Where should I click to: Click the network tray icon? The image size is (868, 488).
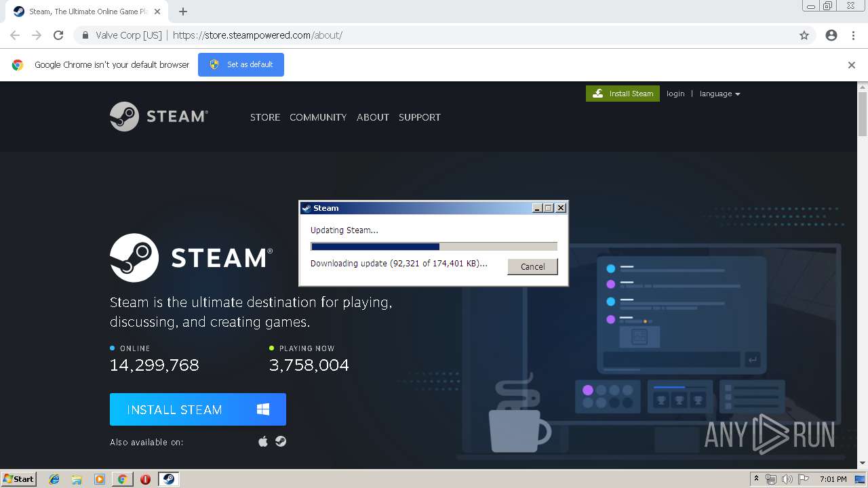[x=771, y=479]
